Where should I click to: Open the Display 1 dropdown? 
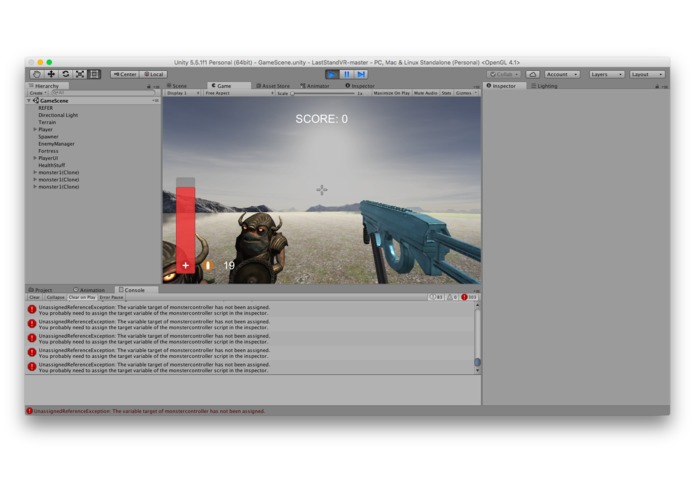tap(182, 93)
